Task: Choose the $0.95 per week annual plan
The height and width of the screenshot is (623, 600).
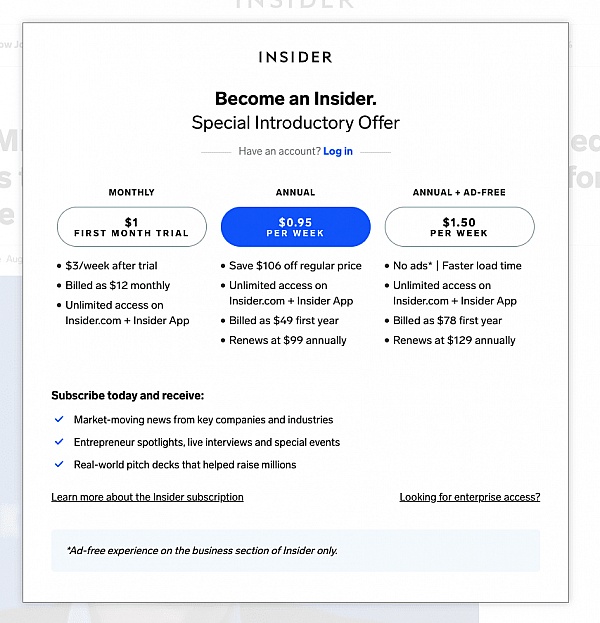Action: 296,227
